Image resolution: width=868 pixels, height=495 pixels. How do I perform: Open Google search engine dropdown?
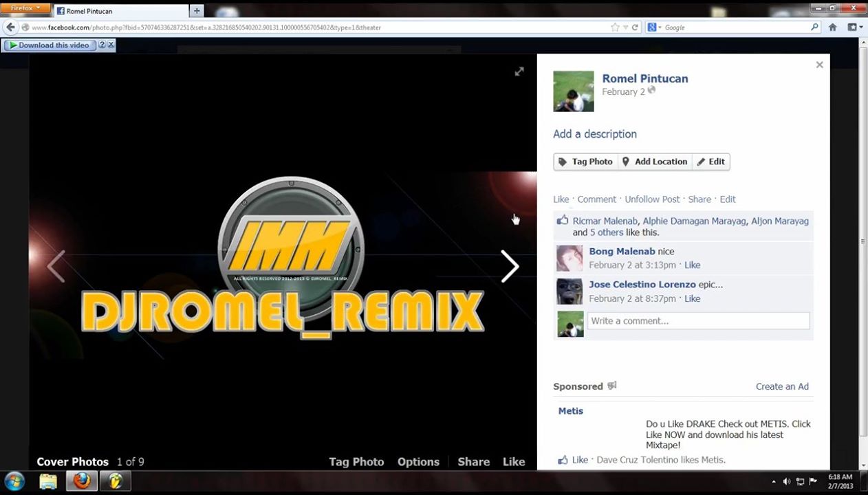point(654,27)
